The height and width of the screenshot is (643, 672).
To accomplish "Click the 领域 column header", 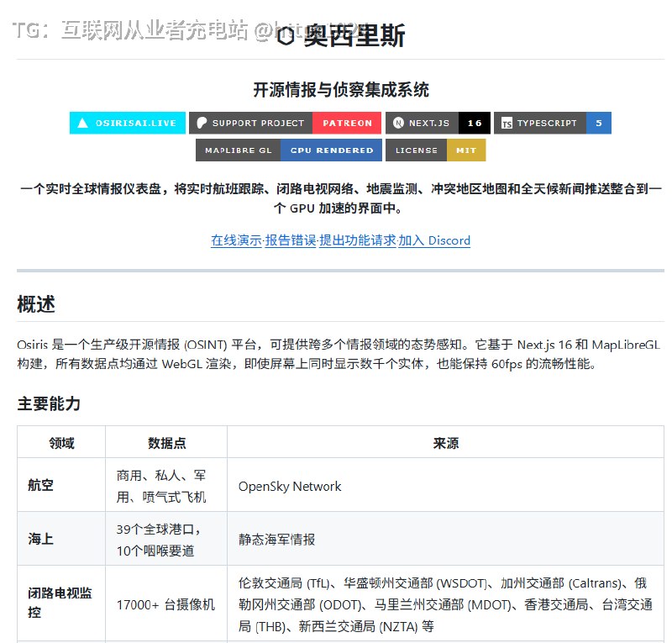I will 61,442.
